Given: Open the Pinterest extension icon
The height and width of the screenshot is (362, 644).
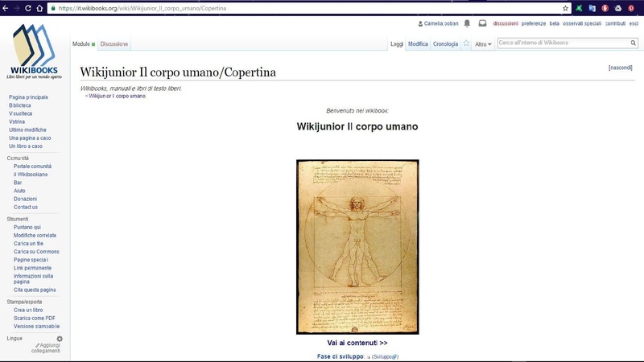Looking at the screenshot, I should [x=631, y=8].
